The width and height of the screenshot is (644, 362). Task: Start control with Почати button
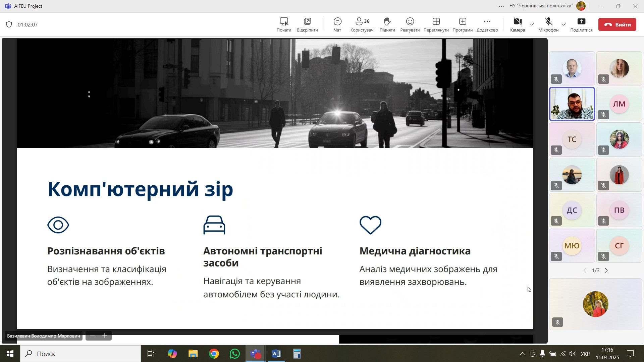(x=284, y=24)
